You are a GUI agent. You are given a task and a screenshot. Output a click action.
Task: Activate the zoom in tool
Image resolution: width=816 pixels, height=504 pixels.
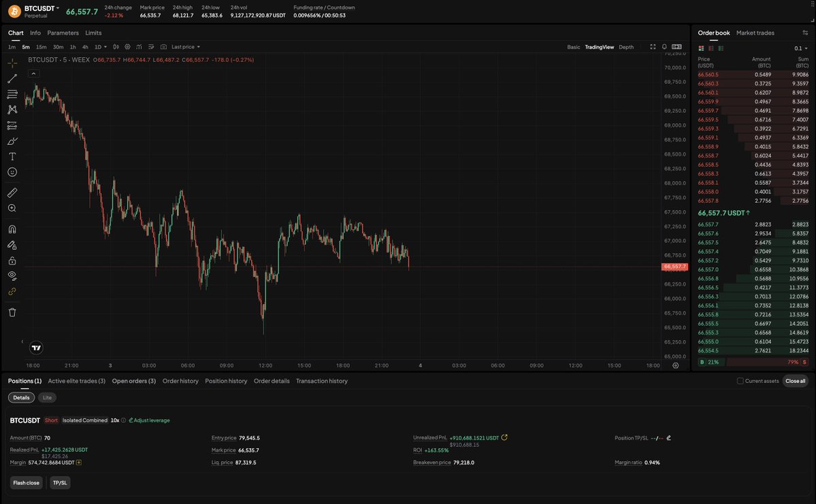tap(12, 208)
